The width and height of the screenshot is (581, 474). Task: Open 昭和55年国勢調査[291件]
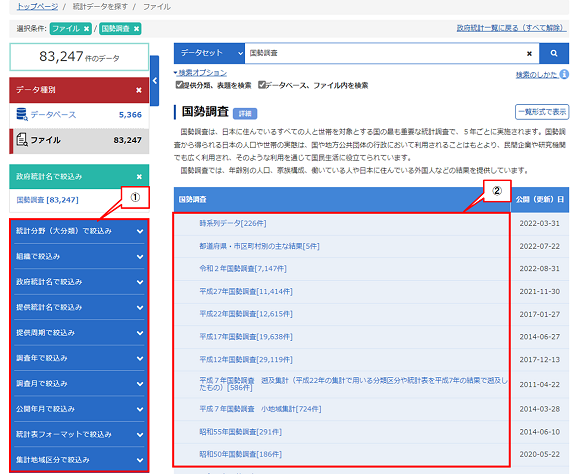240,432
